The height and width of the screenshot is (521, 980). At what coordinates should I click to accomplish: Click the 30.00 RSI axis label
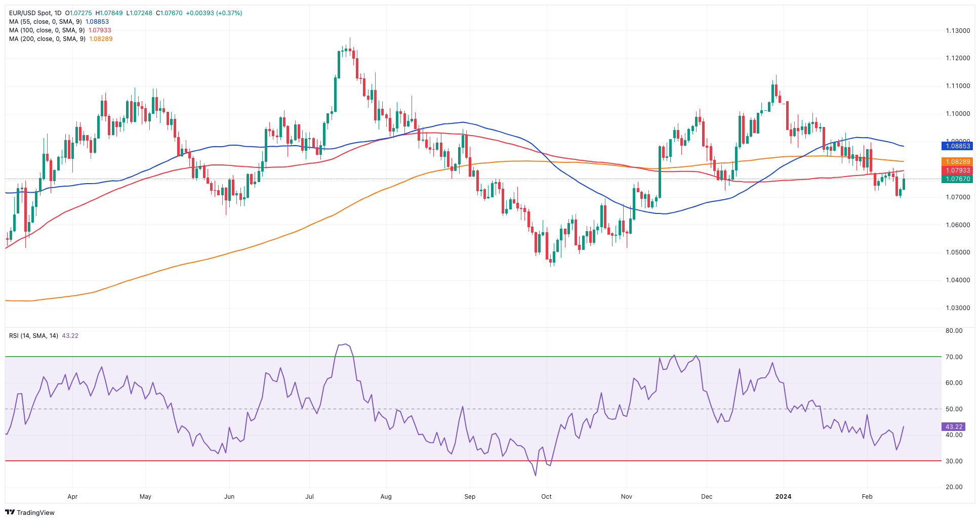click(954, 461)
